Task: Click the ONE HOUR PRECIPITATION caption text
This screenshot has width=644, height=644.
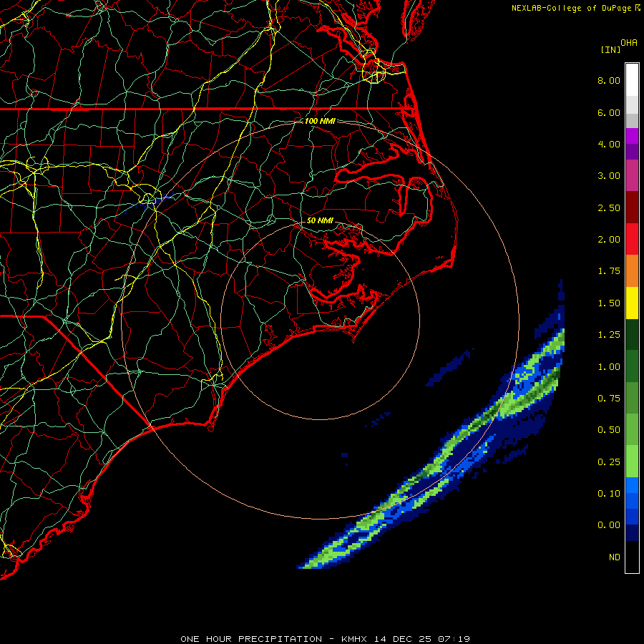Action: pyautogui.click(x=251, y=639)
